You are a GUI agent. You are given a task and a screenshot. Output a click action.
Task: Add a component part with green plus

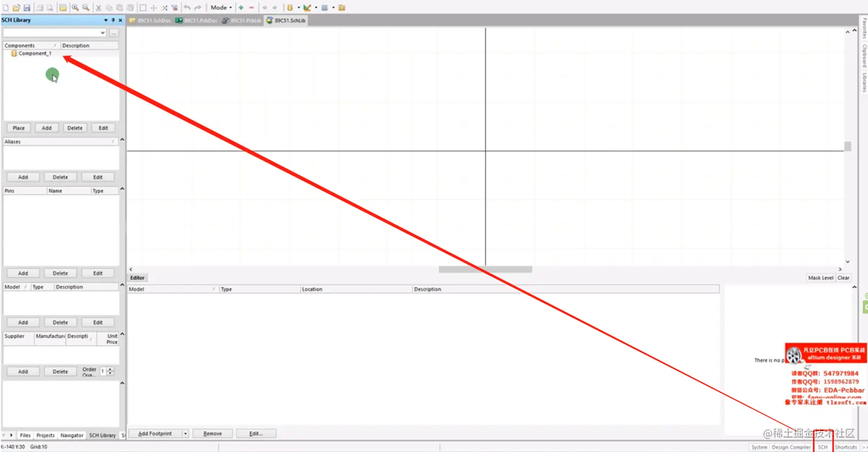(241, 7)
